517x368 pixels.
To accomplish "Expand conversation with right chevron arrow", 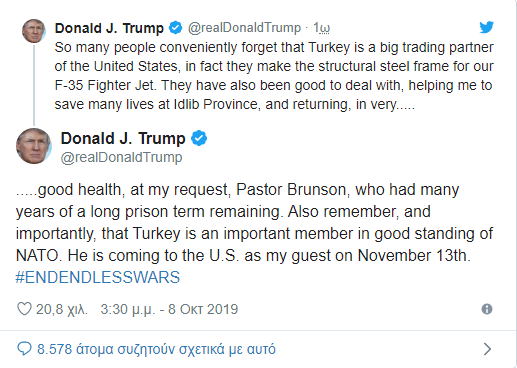I will (487, 349).
